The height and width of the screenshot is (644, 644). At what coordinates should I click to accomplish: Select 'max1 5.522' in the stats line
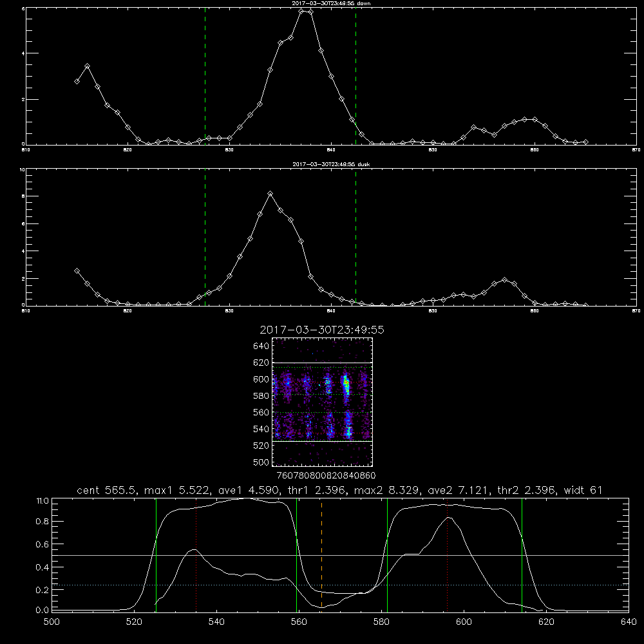[x=177, y=490]
